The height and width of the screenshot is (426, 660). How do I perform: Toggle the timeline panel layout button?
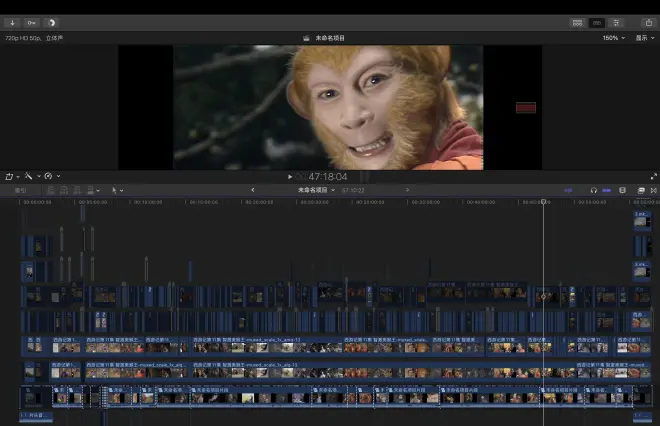pos(597,22)
